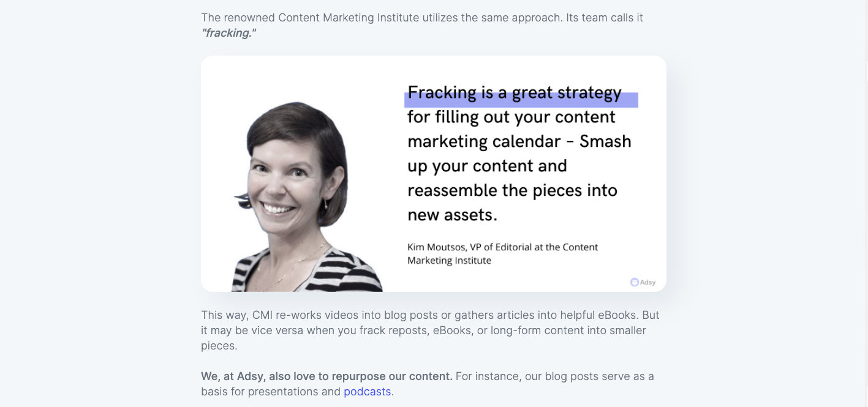The height and width of the screenshot is (407, 868).
Task: Click the quote line "up your content and"
Action: click(488, 166)
